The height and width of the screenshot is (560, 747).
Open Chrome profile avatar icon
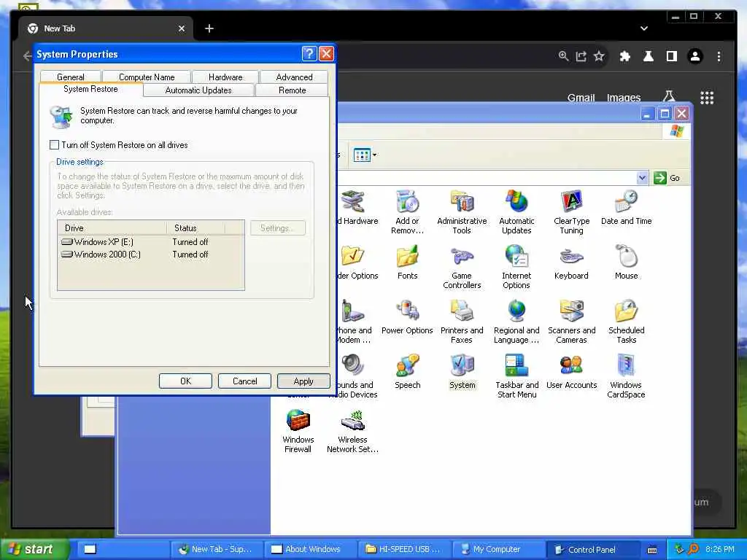click(695, 57)
